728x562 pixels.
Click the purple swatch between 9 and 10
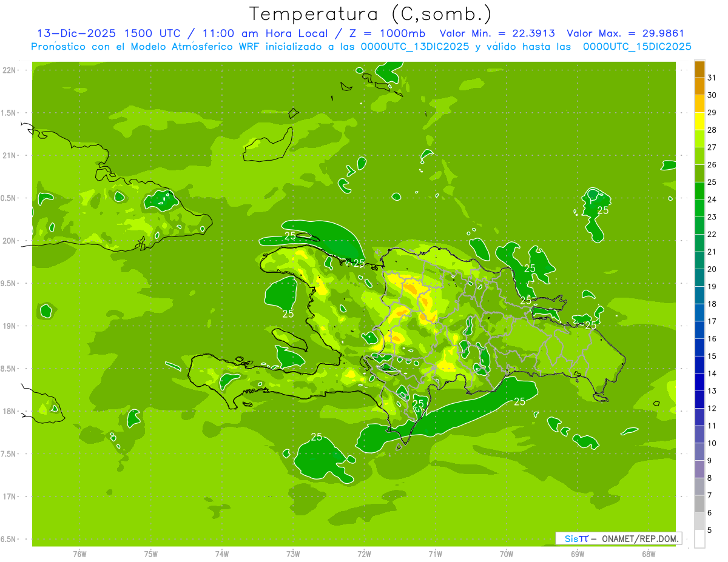(699, 452)
